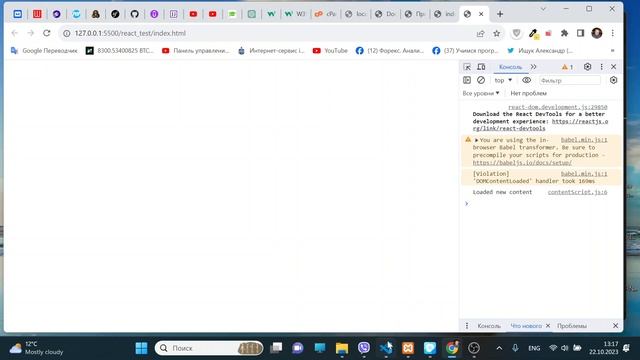640x360 pixels.
Task: Expand more DevTools tabs with double chevron
Action: coord(533,67)
